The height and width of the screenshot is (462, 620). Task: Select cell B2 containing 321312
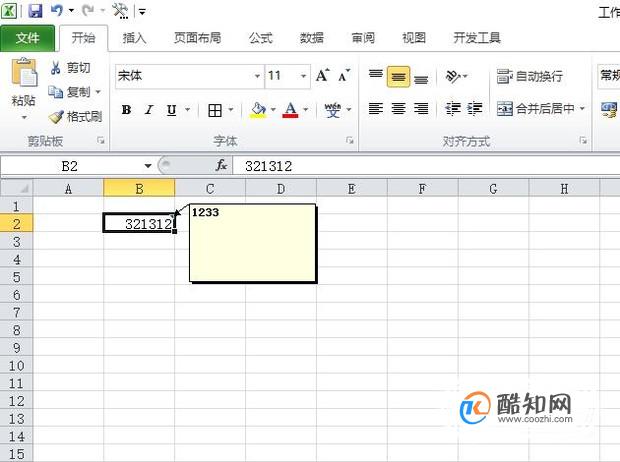139,223
